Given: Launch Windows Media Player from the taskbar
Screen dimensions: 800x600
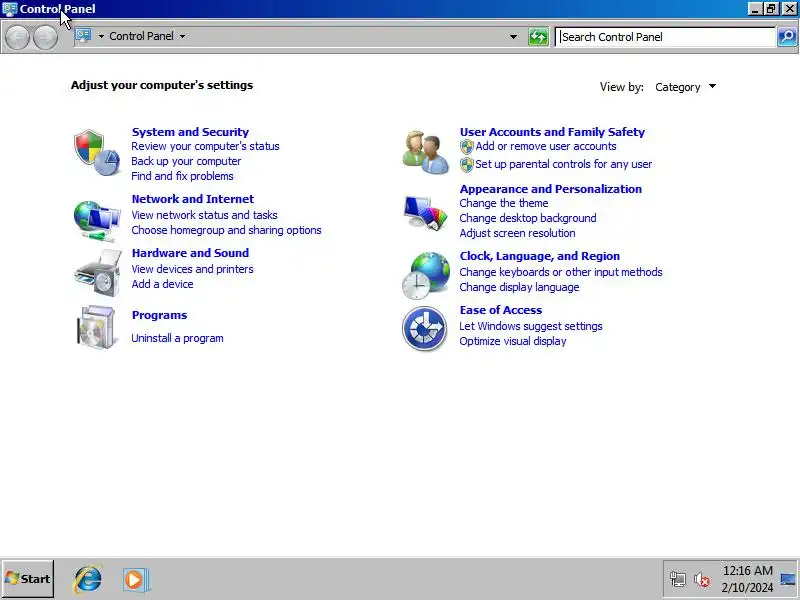Looking at the screenshot, I should 136,580.
